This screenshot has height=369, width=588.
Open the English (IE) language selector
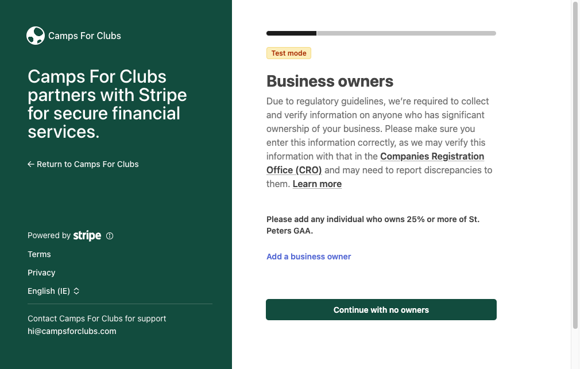(53, 291)
